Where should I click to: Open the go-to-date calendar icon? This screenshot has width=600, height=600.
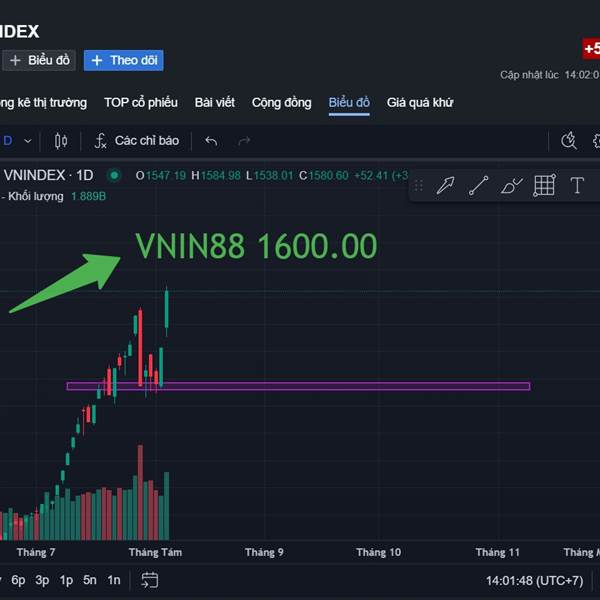coord(149,580)
